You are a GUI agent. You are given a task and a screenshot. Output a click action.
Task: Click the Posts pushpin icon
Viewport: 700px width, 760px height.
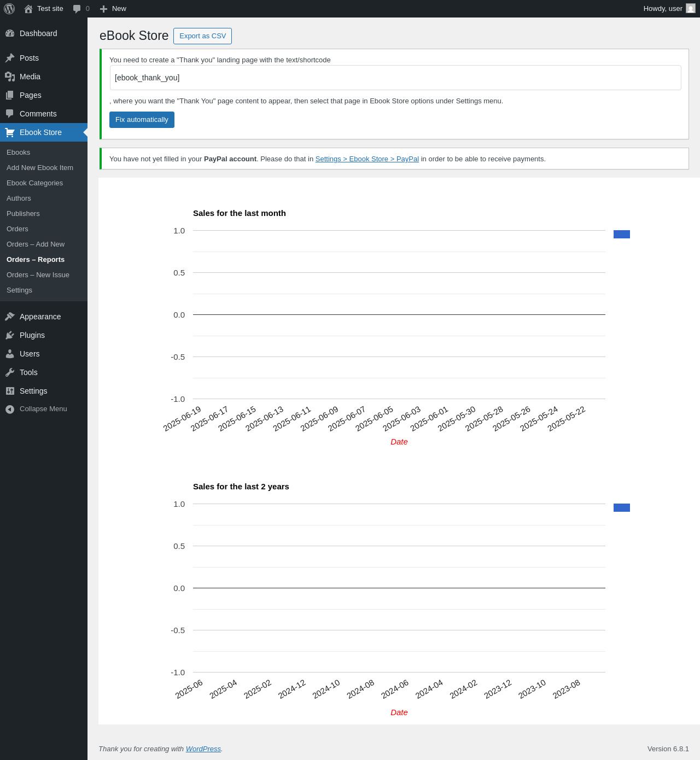(x=10, y=58)
